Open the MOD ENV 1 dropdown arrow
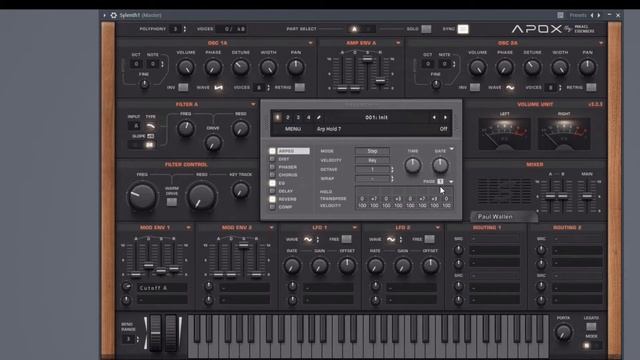 188,227
